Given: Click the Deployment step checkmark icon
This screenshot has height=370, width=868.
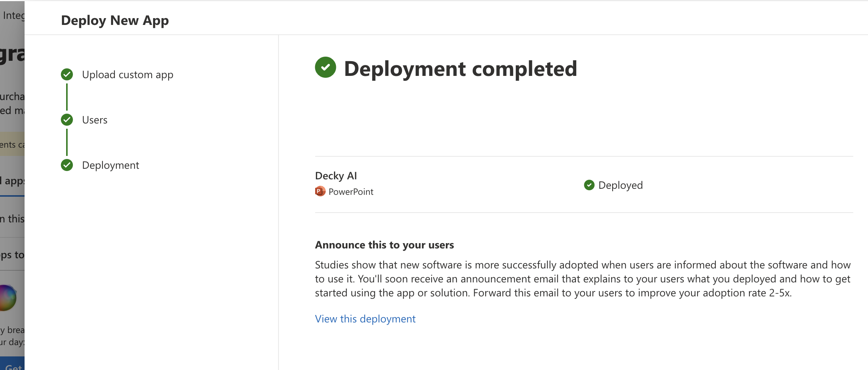Looking at the screenshot, I should click(67, 165).
